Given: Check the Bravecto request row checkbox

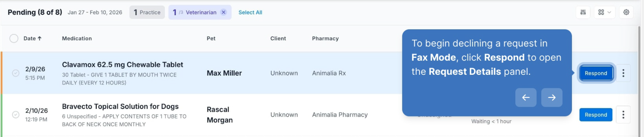Looking at the screenshot, I should [x=16, y=115].
